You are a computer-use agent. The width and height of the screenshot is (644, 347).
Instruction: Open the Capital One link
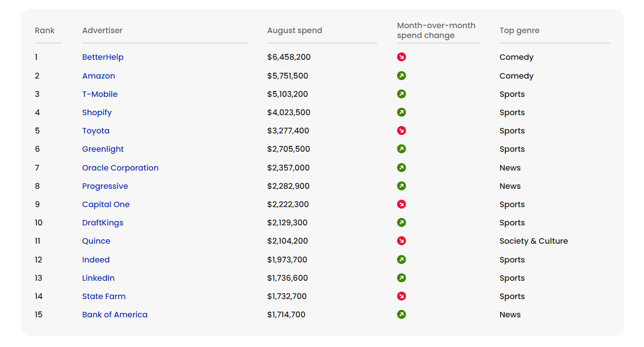click(106, 205)
